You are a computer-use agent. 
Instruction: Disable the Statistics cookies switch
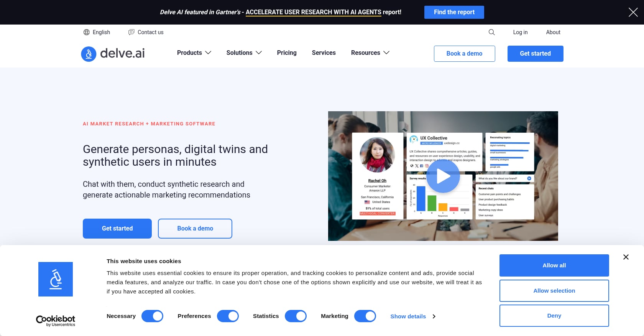(296, 316)
